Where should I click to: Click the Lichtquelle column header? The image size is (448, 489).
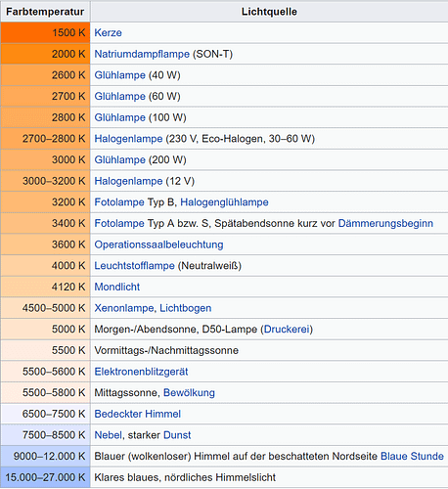pyautogui.click(x=269, y=12)
